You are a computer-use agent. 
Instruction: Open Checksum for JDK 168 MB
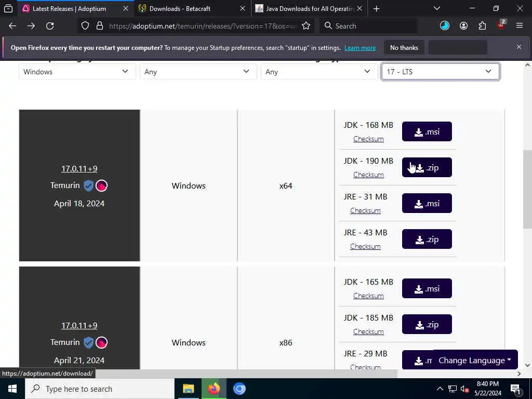coord(368,139)
